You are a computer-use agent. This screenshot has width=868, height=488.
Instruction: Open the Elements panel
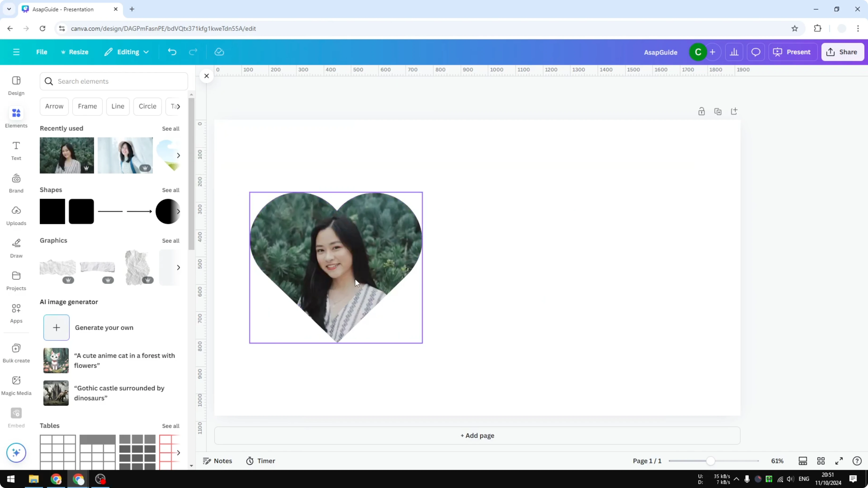(x=16, y=117)
